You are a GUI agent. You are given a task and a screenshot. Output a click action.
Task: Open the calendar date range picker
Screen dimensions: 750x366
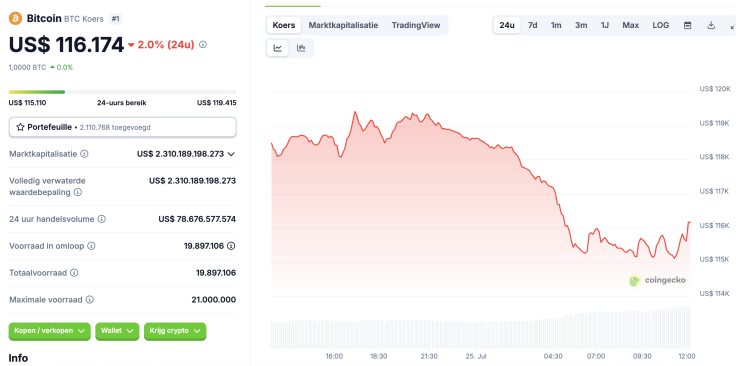pyautogui.click(x=687, y=25)
